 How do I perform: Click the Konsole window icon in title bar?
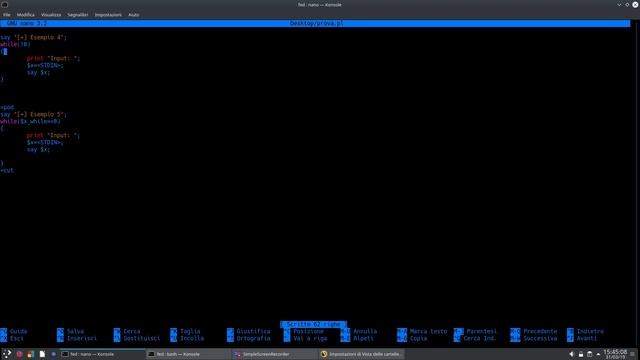pos(4,4)
